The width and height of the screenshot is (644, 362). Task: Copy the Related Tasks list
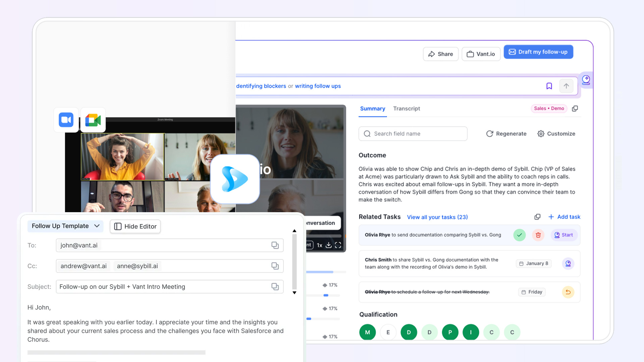537,217
